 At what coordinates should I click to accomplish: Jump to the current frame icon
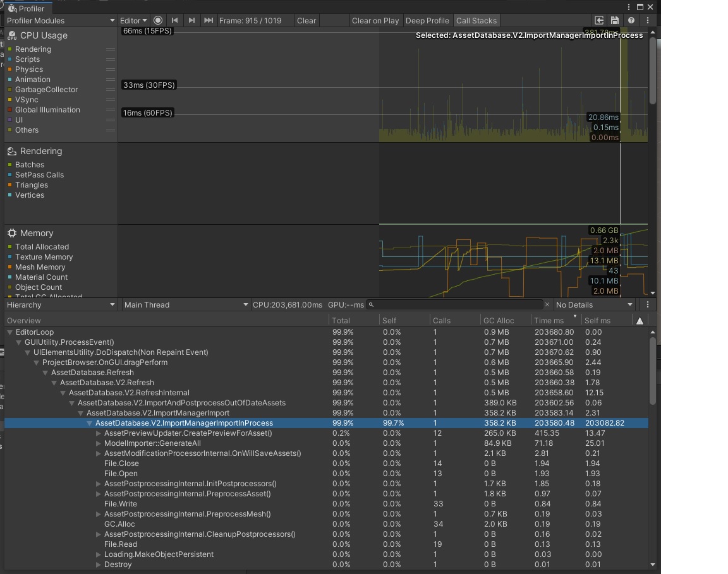tap(209, 20)
